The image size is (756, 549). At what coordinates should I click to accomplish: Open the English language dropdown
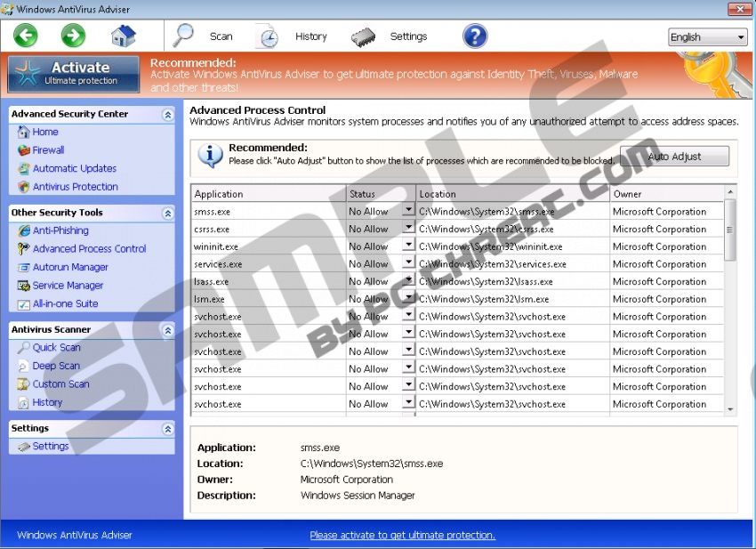707,36
